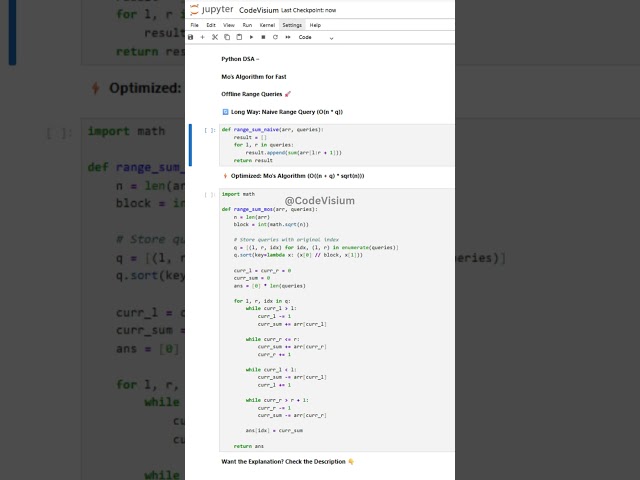This screenshot has width=640, height=480.
Task: Restart the kernel with the circular arrow
Action: click(x=276, y=37)
